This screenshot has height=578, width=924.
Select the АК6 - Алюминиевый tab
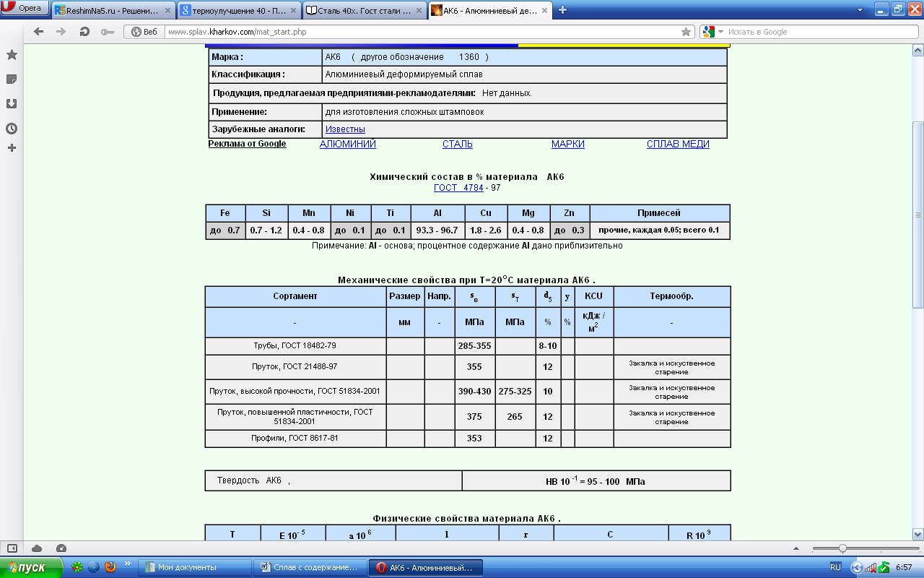coord(489,10)
